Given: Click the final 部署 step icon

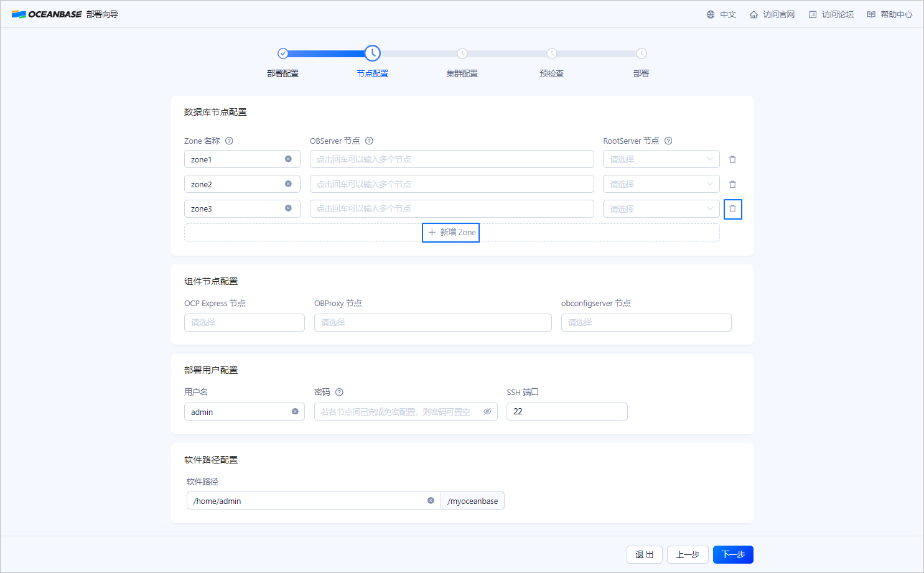Looking at the screenshot, I should tap(642, 54).
